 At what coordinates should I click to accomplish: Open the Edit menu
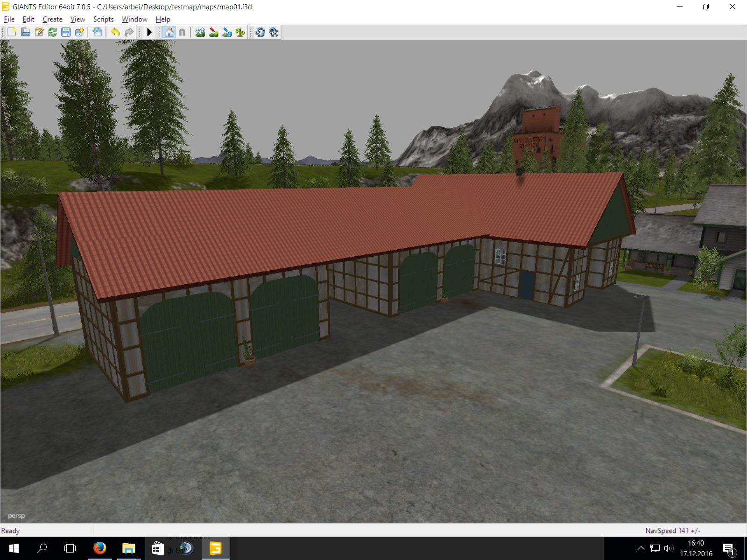[28, 19]
